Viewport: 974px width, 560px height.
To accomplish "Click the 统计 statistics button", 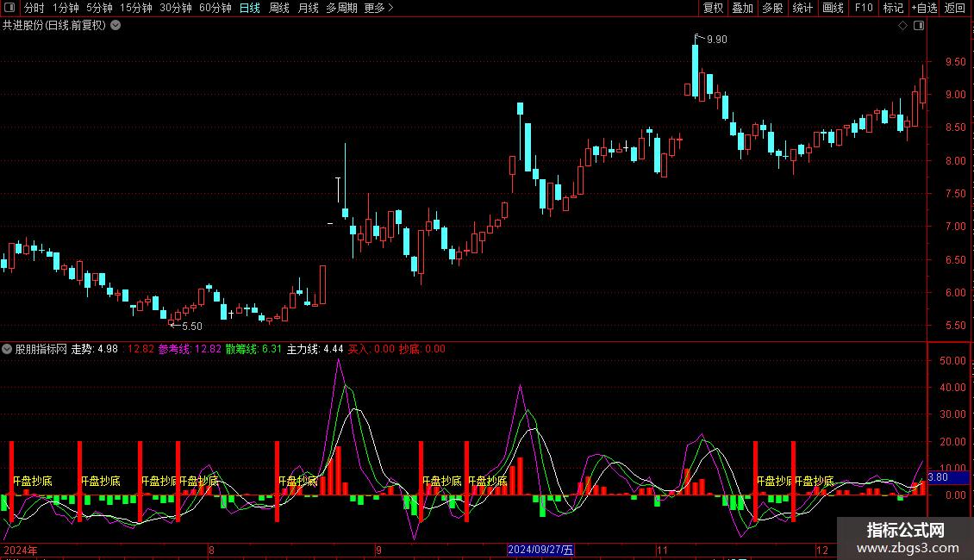I will (802, 8).
